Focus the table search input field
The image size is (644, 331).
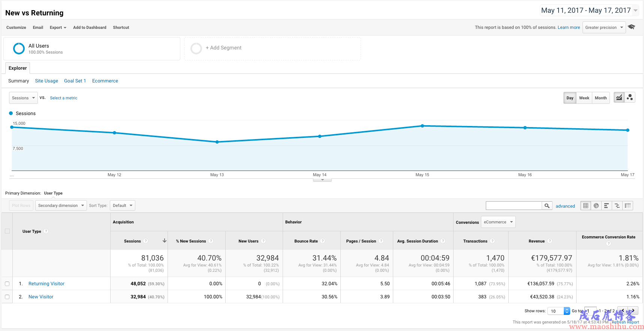(514, 205)
